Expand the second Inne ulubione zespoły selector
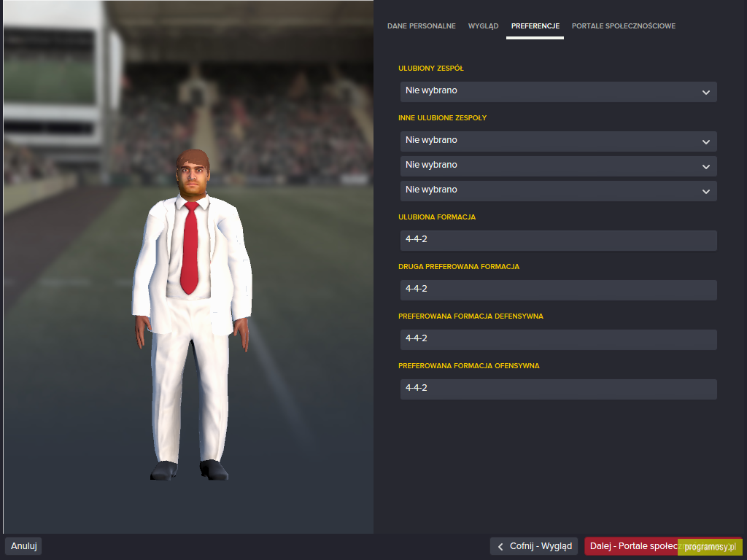747x560 pixels. 558,166
